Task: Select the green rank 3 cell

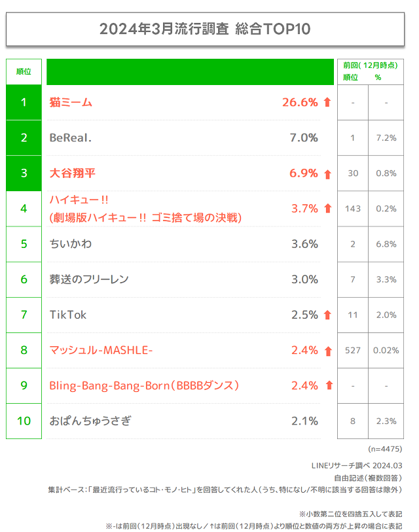Action: pos(24,173)
